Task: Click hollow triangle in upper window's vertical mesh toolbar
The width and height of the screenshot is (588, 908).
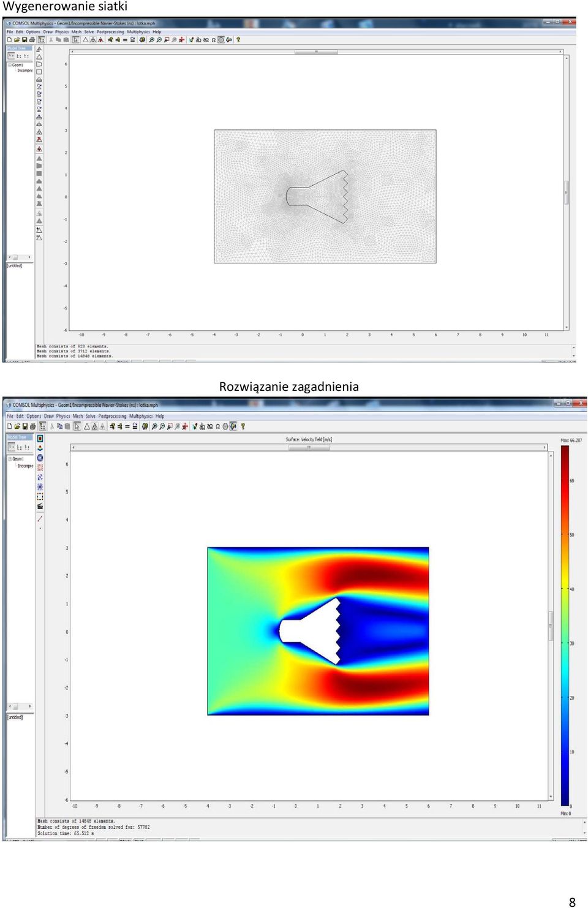Action: click(39, 56)
